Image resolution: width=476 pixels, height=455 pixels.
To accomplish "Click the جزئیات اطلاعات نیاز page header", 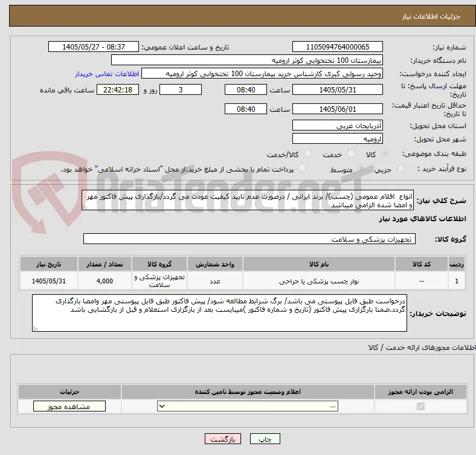I will [431, 16].
